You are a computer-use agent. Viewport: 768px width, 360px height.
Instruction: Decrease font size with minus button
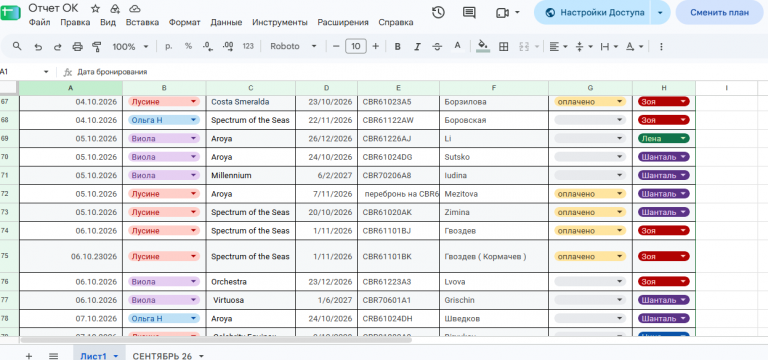[x=336, y=46]
